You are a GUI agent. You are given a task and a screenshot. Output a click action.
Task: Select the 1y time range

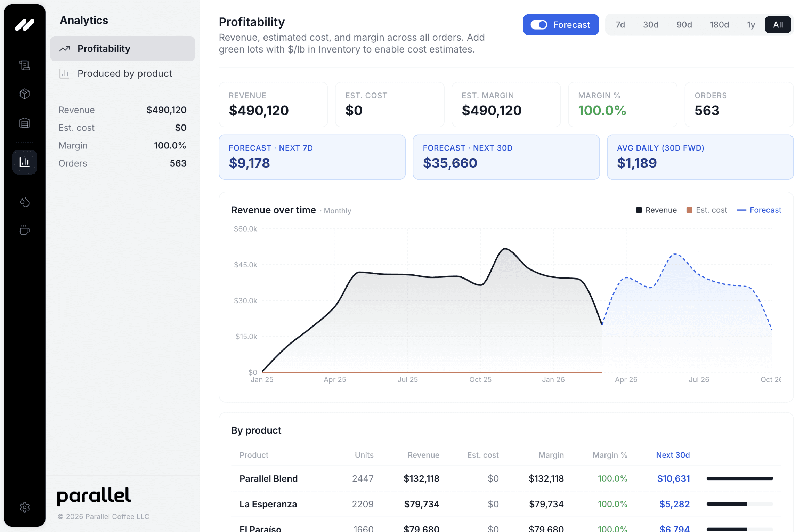click(751, 25)
